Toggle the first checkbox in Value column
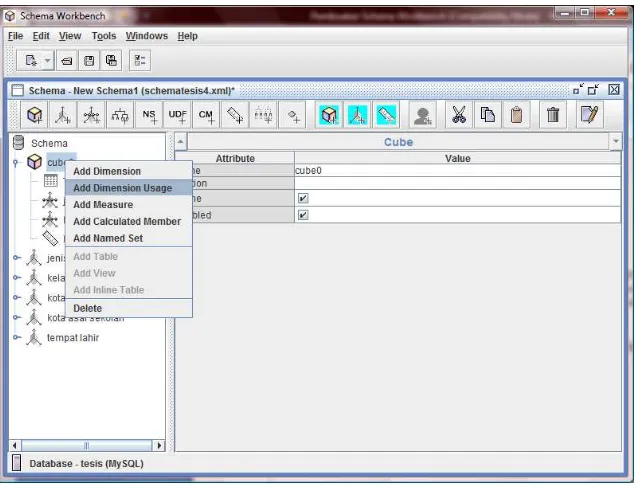Viewport: 640px width, 490px height. click(x=303, y=198)
